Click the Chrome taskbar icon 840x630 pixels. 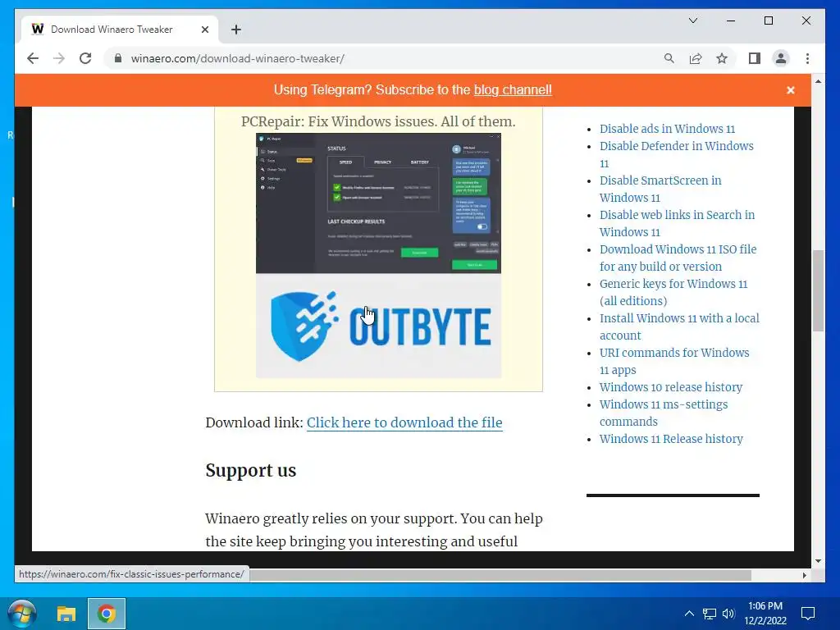pyautogui.click(x=107, y=614)
